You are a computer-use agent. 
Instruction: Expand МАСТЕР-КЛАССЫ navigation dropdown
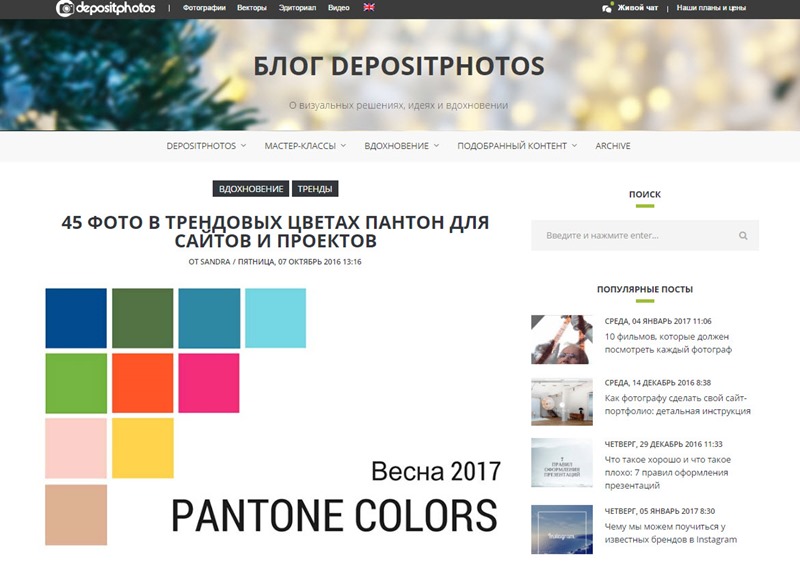[305, 146]
